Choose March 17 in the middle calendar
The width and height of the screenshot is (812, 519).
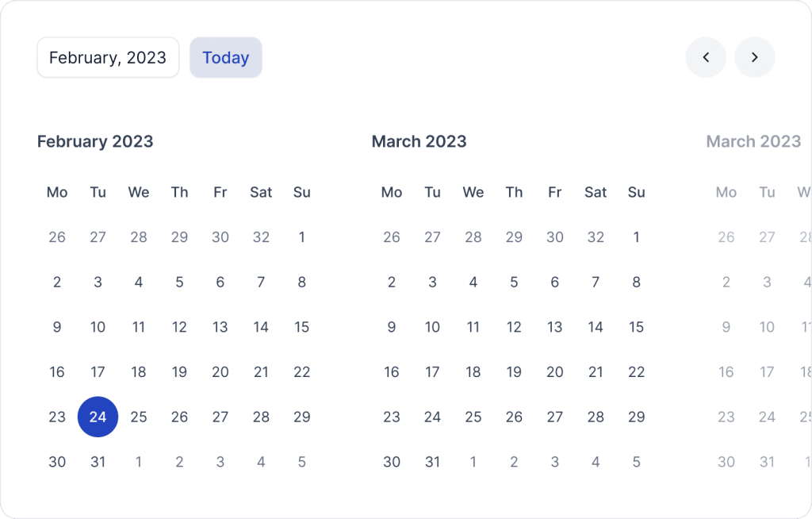432,371
